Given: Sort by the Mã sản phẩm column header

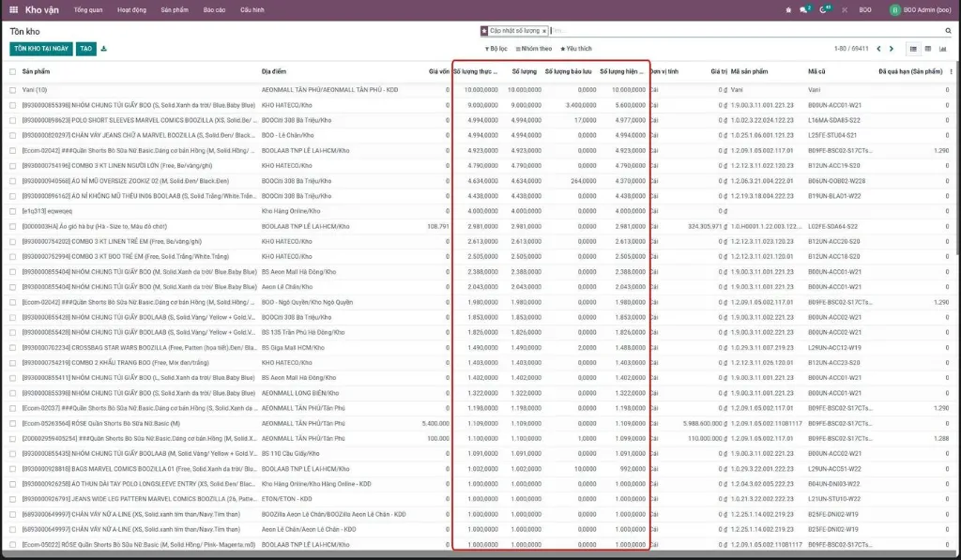Looking at the screenshot, I should coord(749,71).
